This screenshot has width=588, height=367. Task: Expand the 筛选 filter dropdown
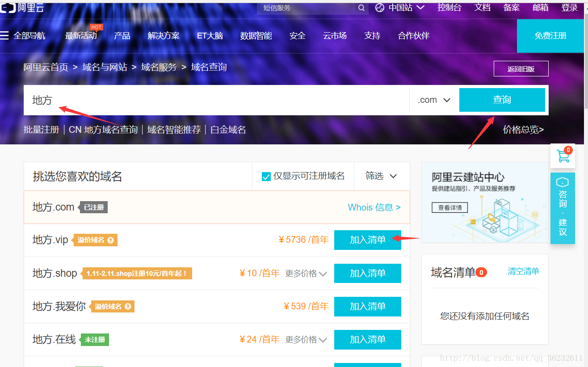coord(381,176)
